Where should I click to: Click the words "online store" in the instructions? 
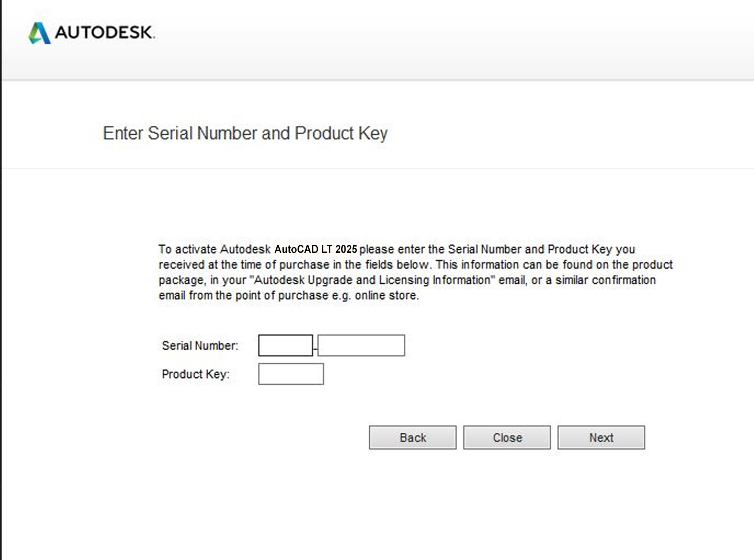tap(386, 295)
